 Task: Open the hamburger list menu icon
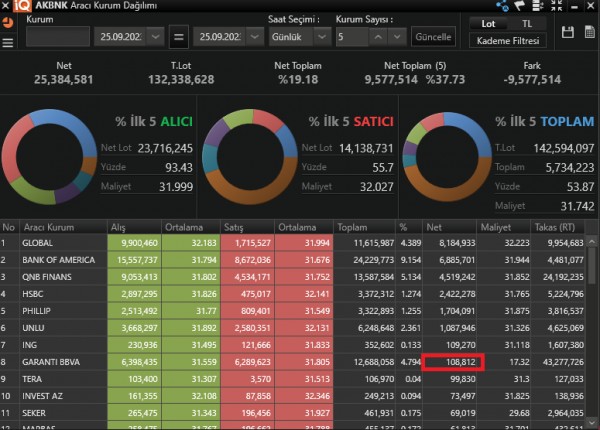coord(8,42)
